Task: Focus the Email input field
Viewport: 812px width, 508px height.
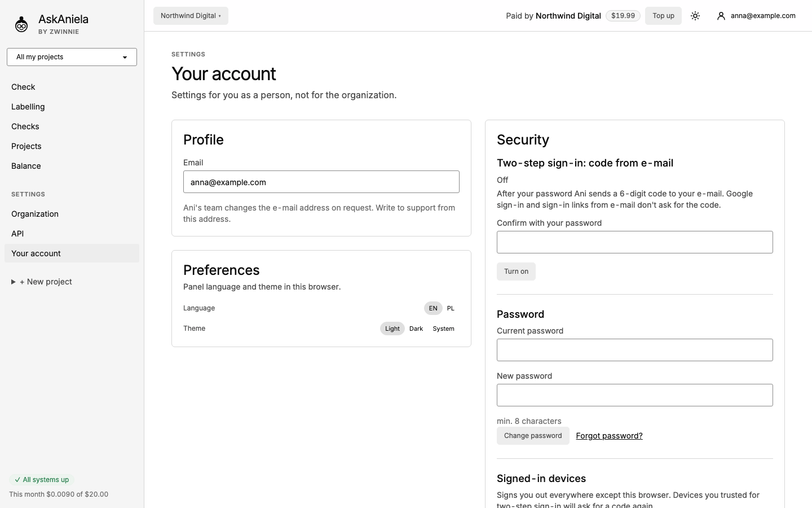Action: coord(321,182)
